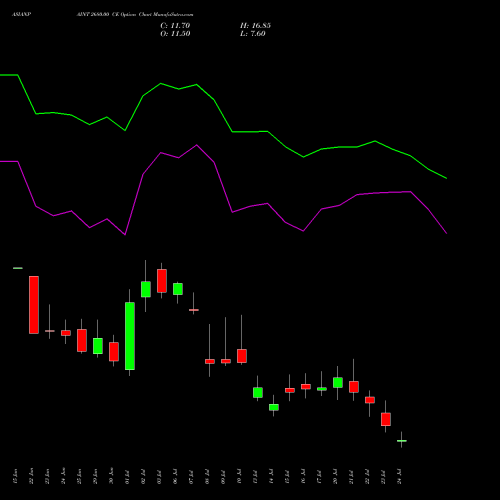
Task: Click the high value 'H: 16.85'
Action: point(255,26)
